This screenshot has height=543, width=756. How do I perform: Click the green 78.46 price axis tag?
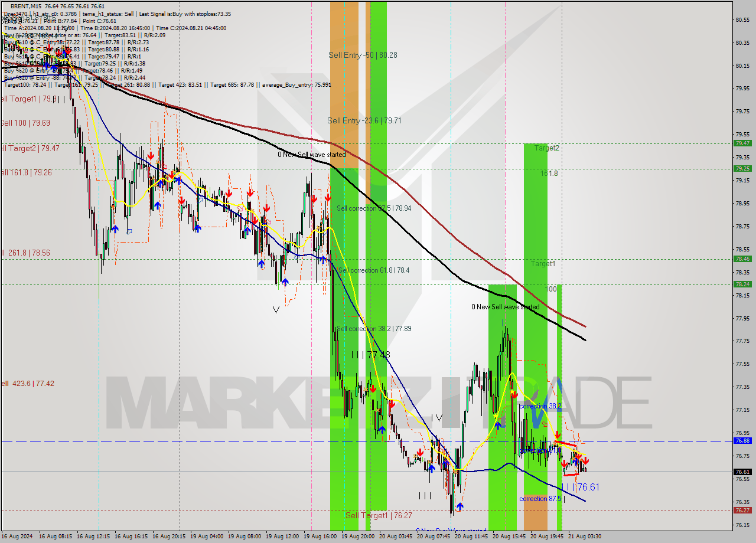(742, 259)
